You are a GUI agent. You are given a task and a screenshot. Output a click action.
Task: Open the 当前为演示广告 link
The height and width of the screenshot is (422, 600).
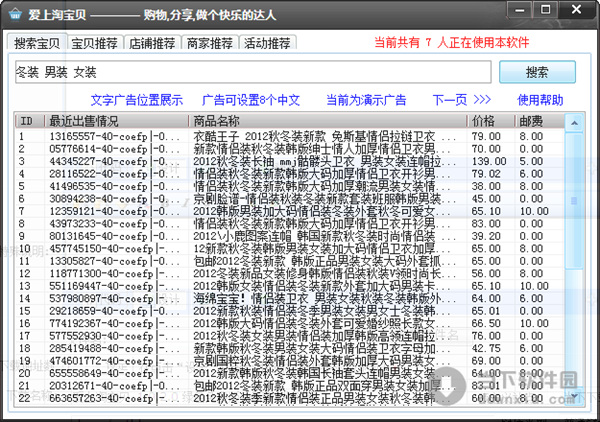(x=366, y=100)
